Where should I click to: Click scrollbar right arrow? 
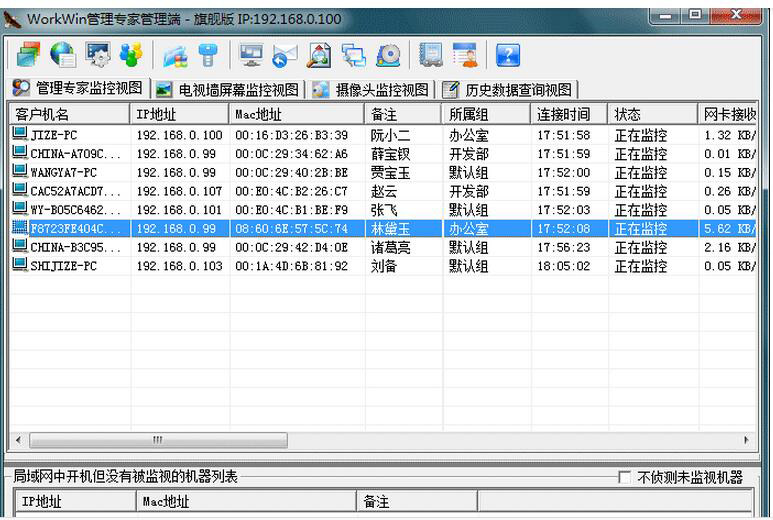(x=746, y=440)
